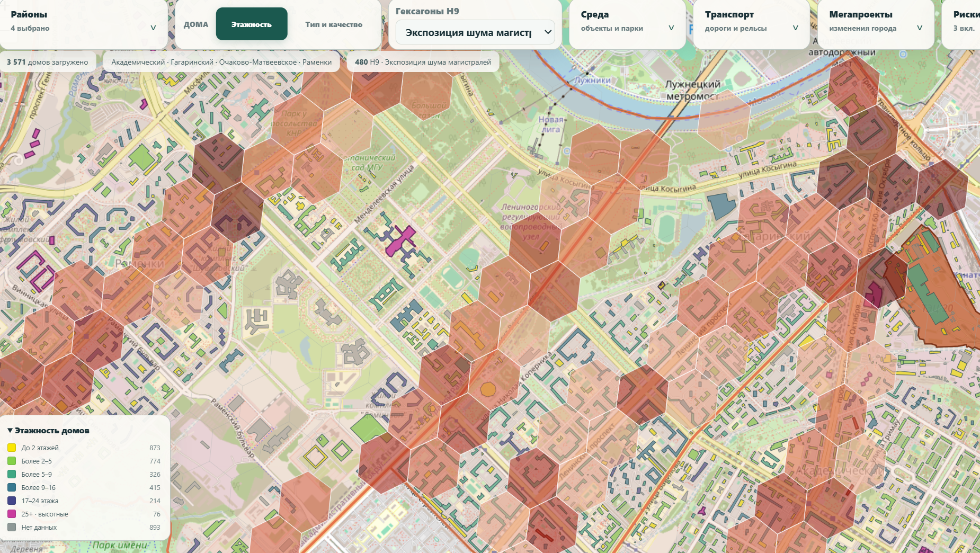This screenshot has height=553, width=980.
Task: Switch to Тип и качество tab
Action: [x=334, y=24]
